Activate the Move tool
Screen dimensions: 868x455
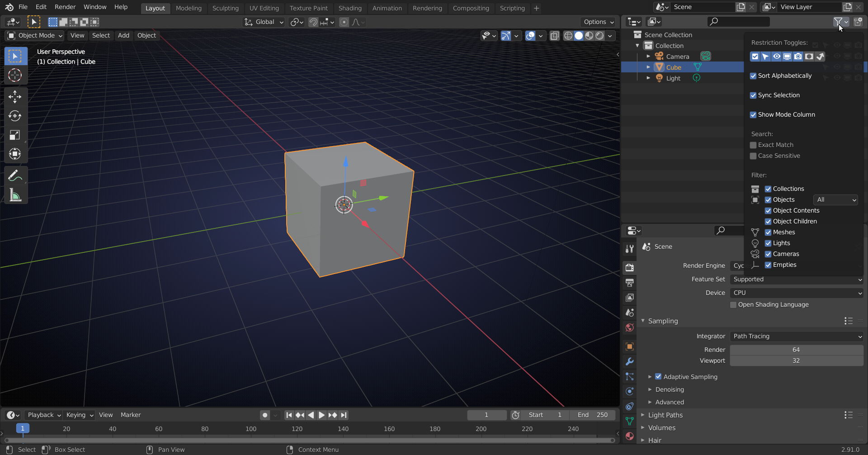click(x=15, y=96)
